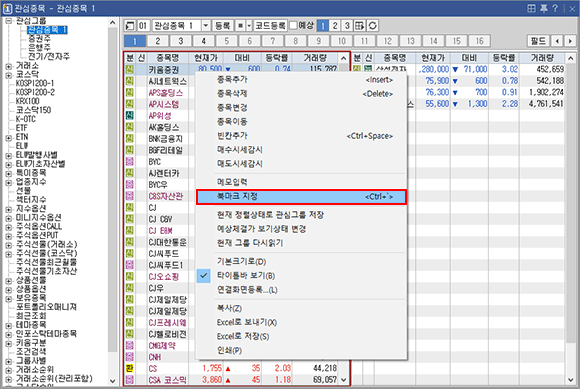Open help via the question mark icon
The width and height of the screenshot is (580, 389).
pyautogui.click(x=555, y=8)
